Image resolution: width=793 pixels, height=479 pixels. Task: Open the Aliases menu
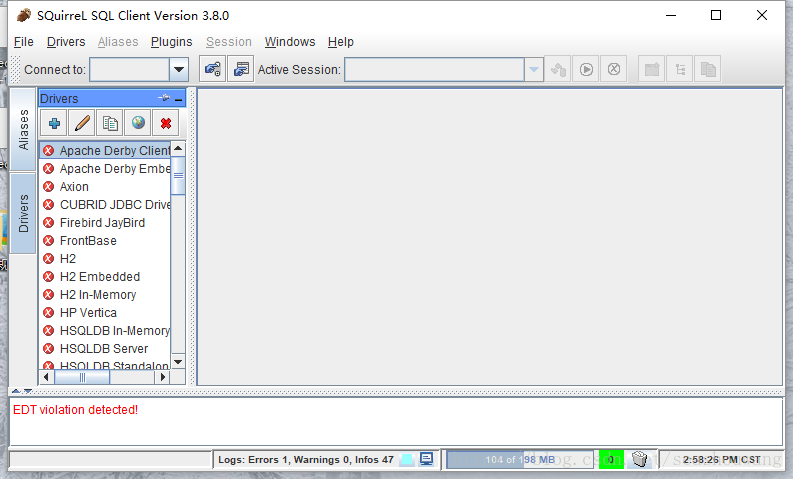click(118, 42)
